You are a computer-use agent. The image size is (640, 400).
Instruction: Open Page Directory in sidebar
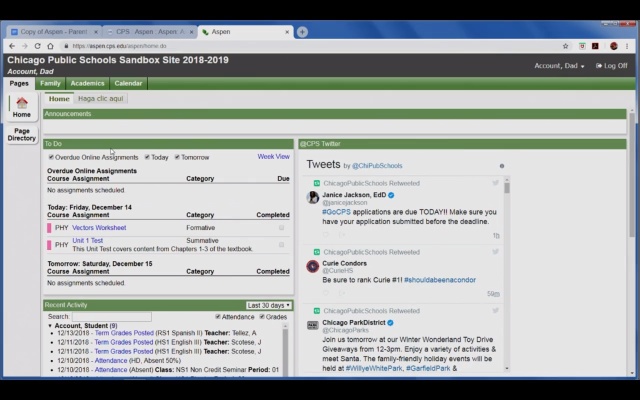(22, 135)
